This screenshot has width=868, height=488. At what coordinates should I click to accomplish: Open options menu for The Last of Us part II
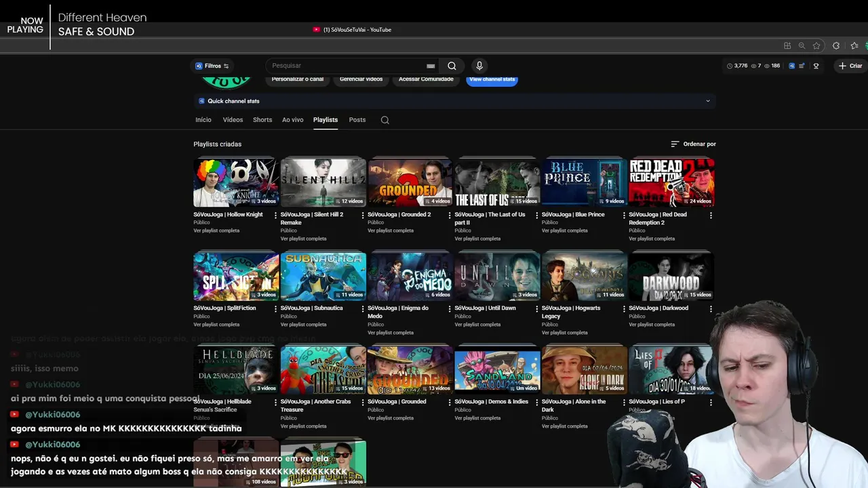coord(536,215)
